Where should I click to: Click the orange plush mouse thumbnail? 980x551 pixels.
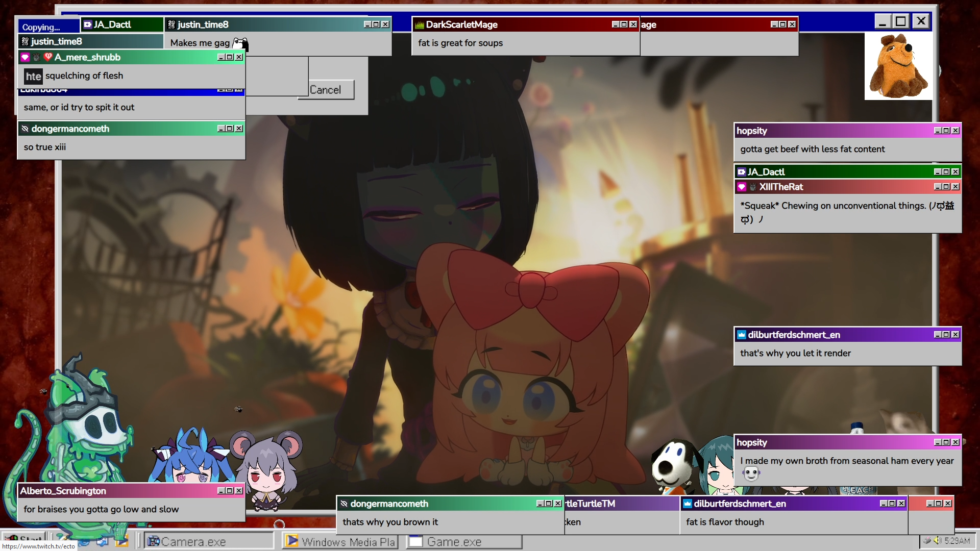coord(898,66)
